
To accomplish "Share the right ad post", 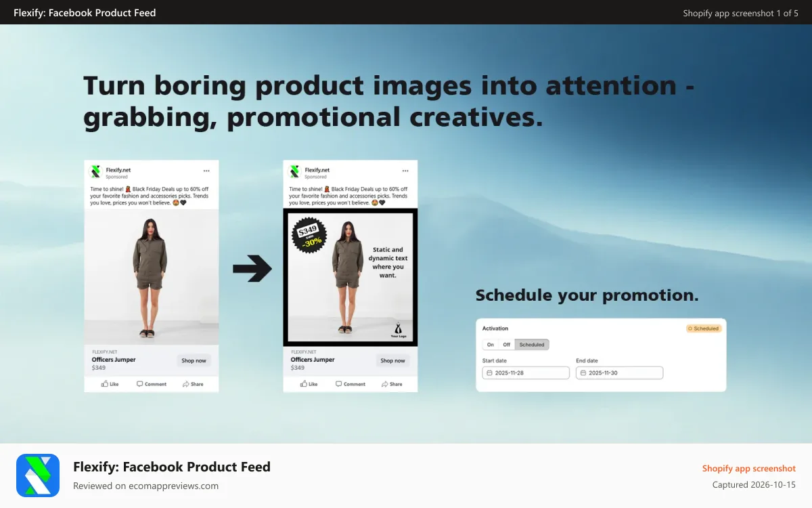I will (x=392, y=384).
